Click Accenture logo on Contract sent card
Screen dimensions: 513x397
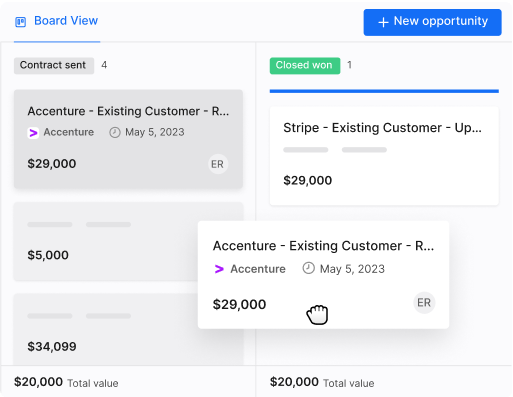33,133
